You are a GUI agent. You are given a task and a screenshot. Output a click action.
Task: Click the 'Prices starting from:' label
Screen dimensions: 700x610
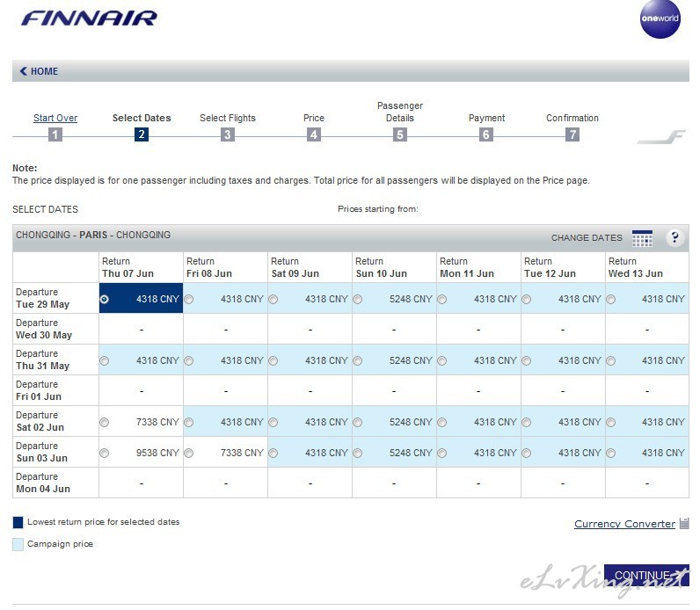point(377,209)
